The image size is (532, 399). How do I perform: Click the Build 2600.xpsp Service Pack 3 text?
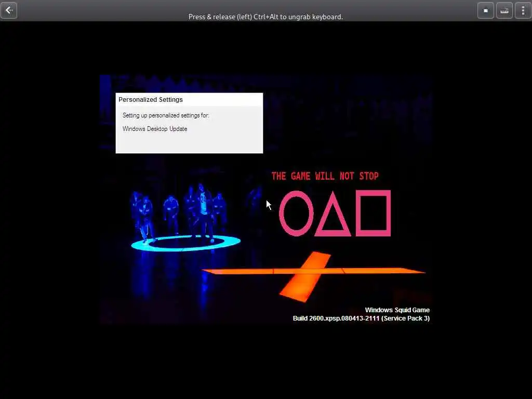click(362, 318)
